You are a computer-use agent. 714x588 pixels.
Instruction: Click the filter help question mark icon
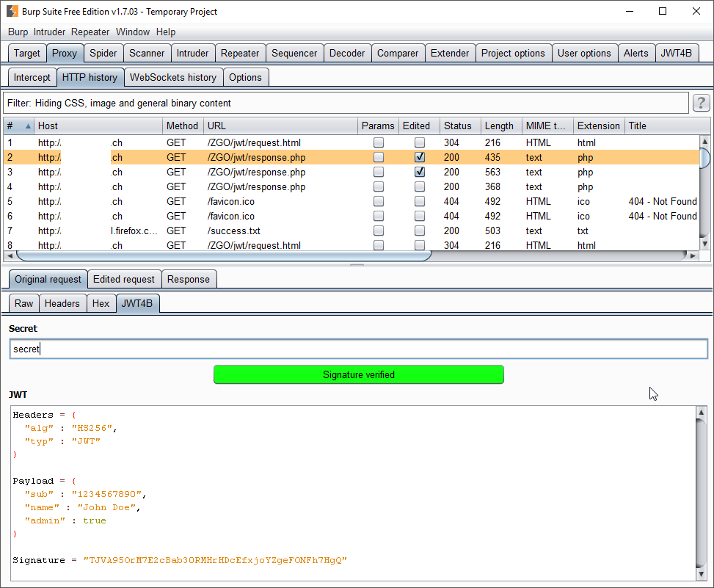click(702, 103)
